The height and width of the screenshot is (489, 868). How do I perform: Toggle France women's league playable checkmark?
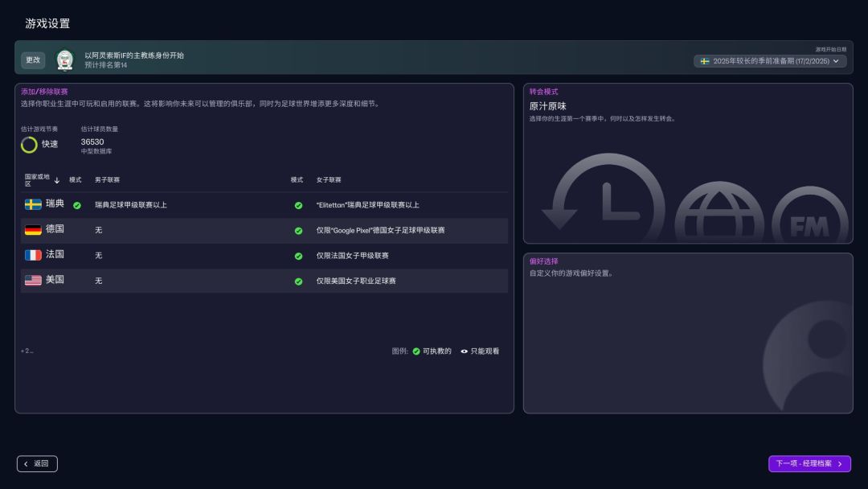click(298, 257)
